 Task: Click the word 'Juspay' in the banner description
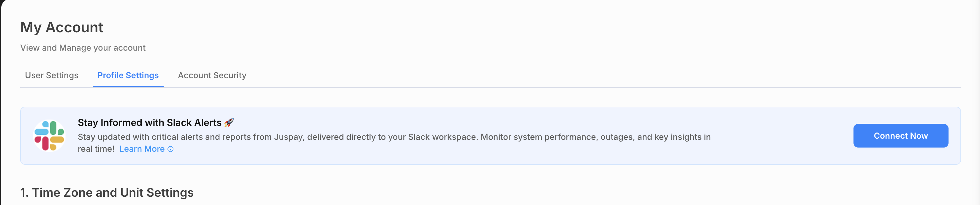[289, 137]
